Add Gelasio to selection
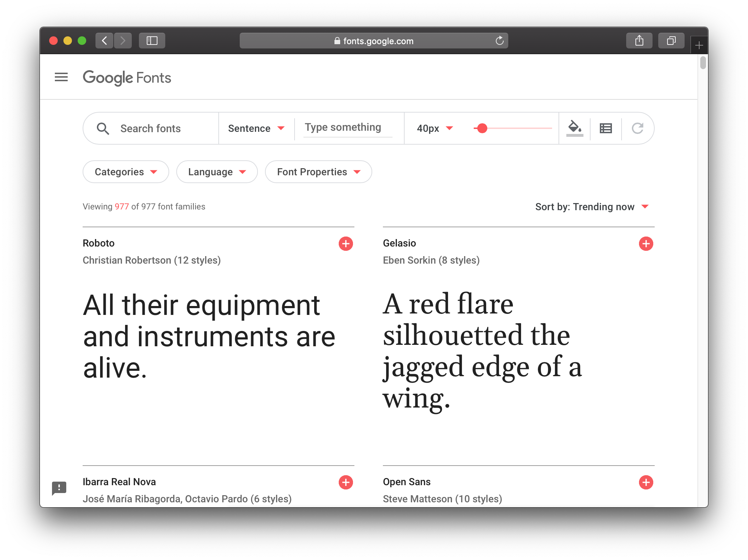Viewport: 748px width, 560px height. [646, 244]
